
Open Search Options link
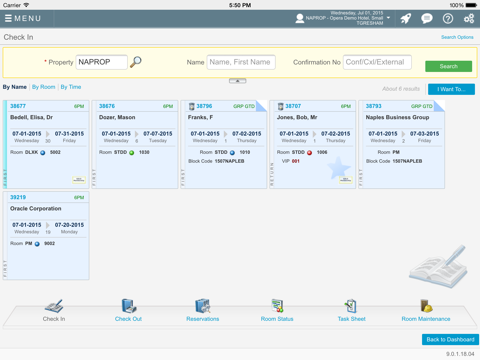click(x=457, y=37)
